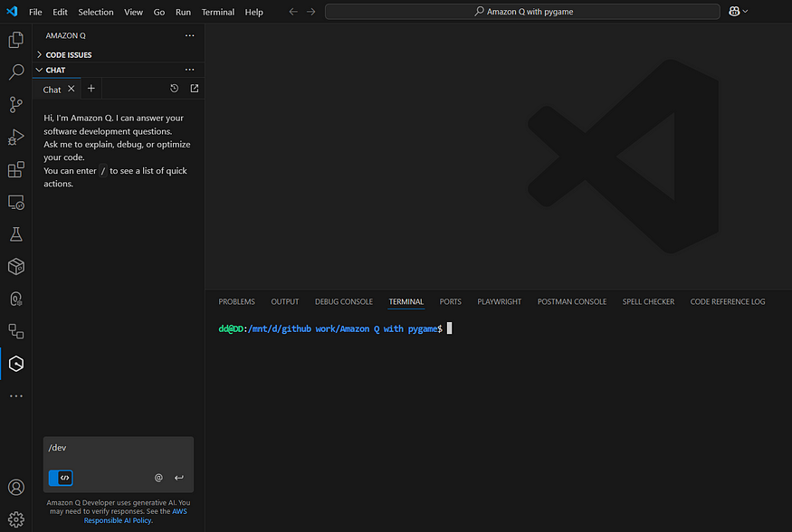Open the Testing flask icon
This screenshot has width=792, height=532.
click(16, 234)
